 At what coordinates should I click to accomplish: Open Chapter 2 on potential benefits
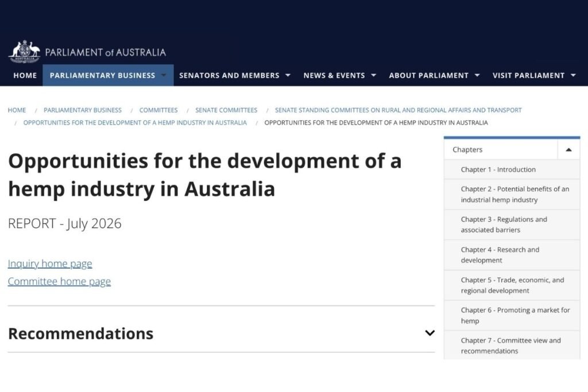coord(512,194)
